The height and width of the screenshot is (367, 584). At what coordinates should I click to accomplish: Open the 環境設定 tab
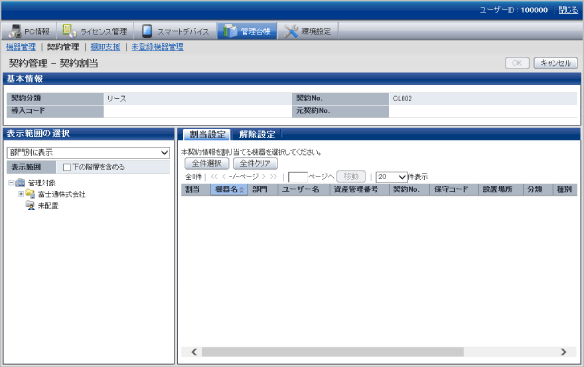308,31
